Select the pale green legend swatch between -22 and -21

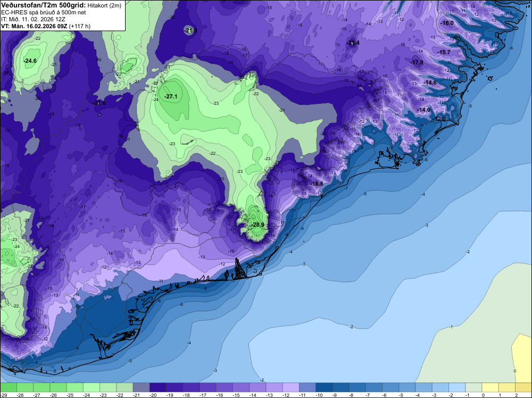click(124, 387)
